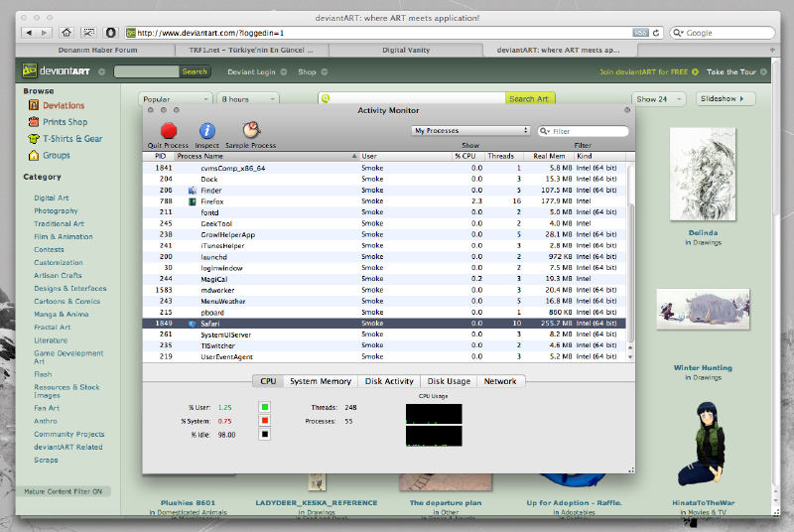
Task: Click the Quit Process stop icon
Action: pos(169,131)
